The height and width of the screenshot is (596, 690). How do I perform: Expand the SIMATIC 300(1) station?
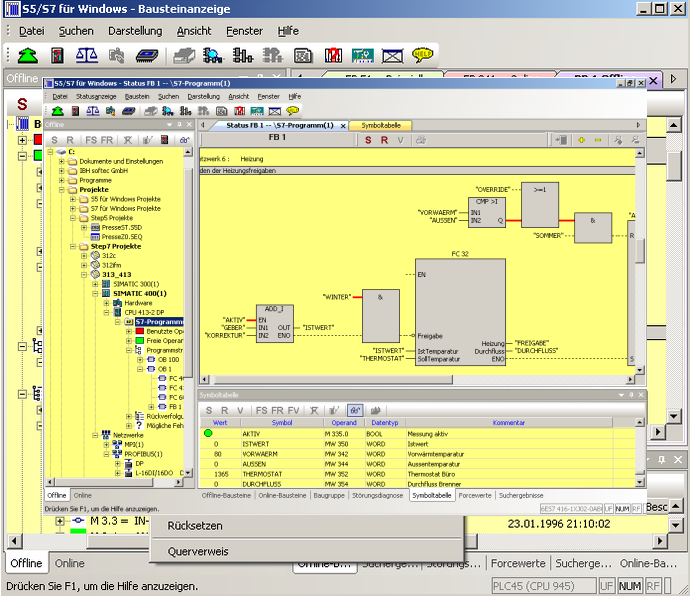tap(95, 284)
